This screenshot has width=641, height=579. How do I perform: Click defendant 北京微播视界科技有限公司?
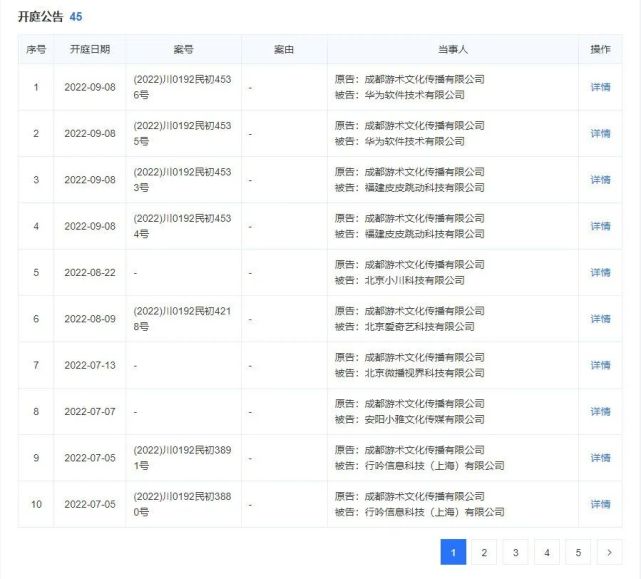point(424,373)
